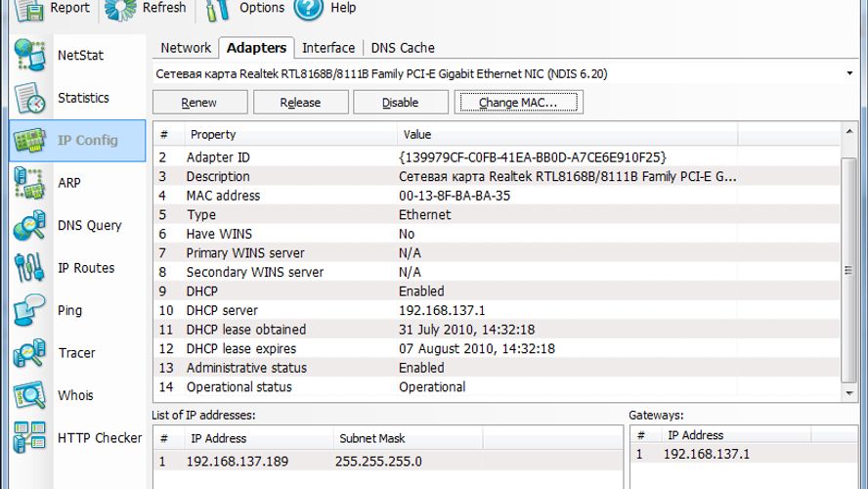Select the IP Config sidebar icon
This screenshot has width=868, height=489.
[29, 140]
